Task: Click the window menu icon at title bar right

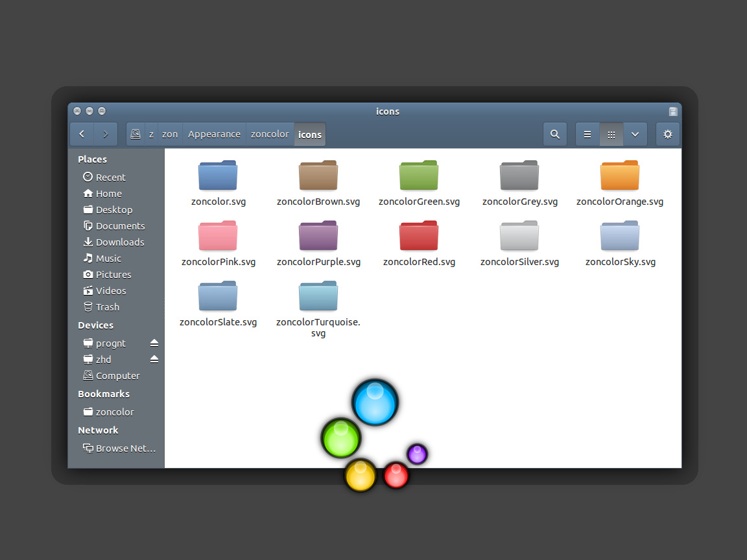Action: pos(672,111)
